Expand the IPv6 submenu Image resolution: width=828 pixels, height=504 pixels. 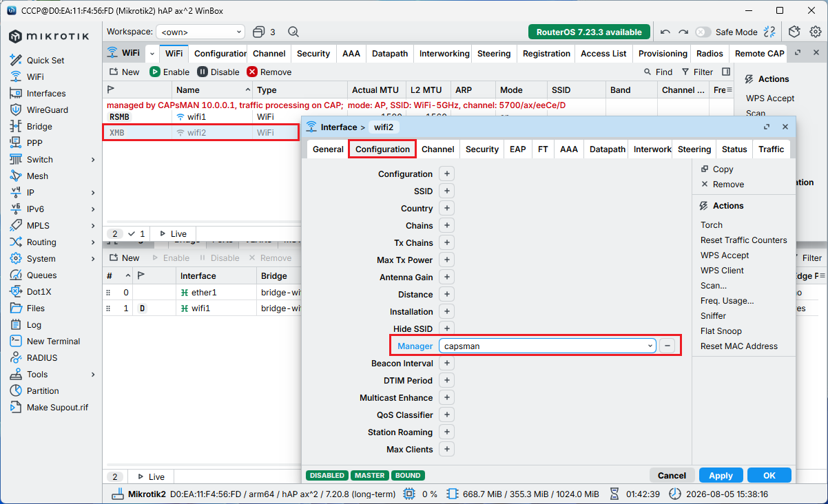pyautogui.click(x=93, y=209)
